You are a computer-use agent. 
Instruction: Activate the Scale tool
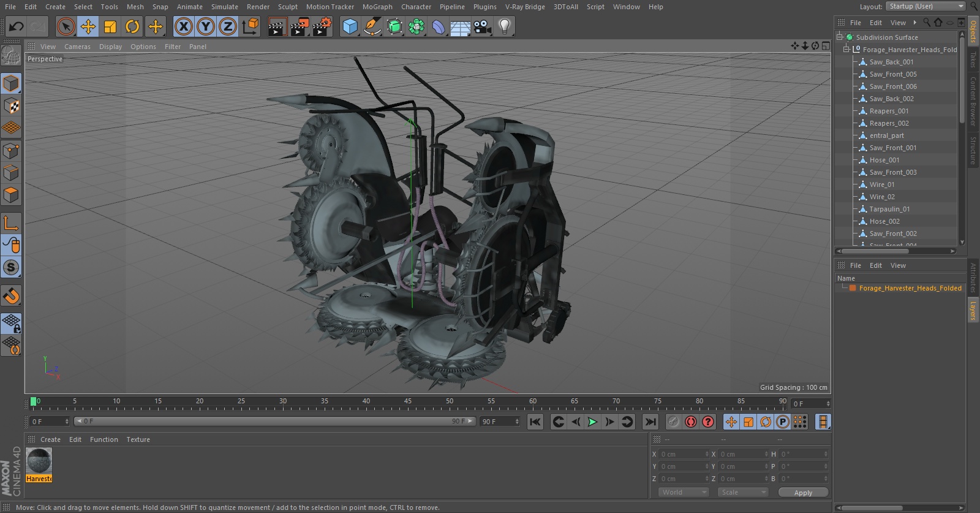[110, 26]
